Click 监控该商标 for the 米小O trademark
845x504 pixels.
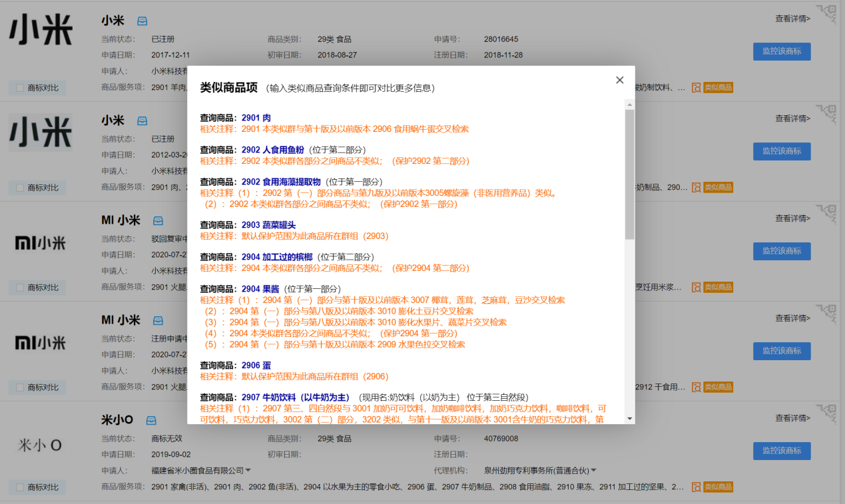tap(782, 451)
